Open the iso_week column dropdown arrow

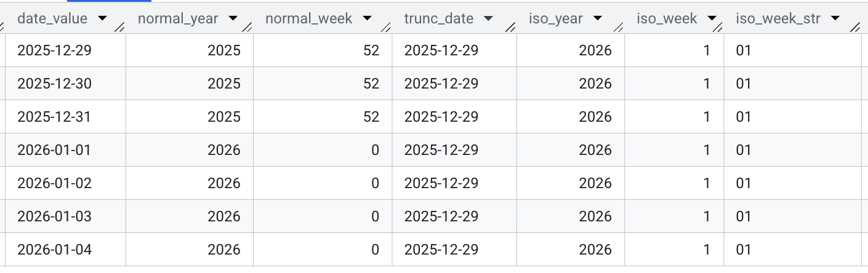point(712,19)
